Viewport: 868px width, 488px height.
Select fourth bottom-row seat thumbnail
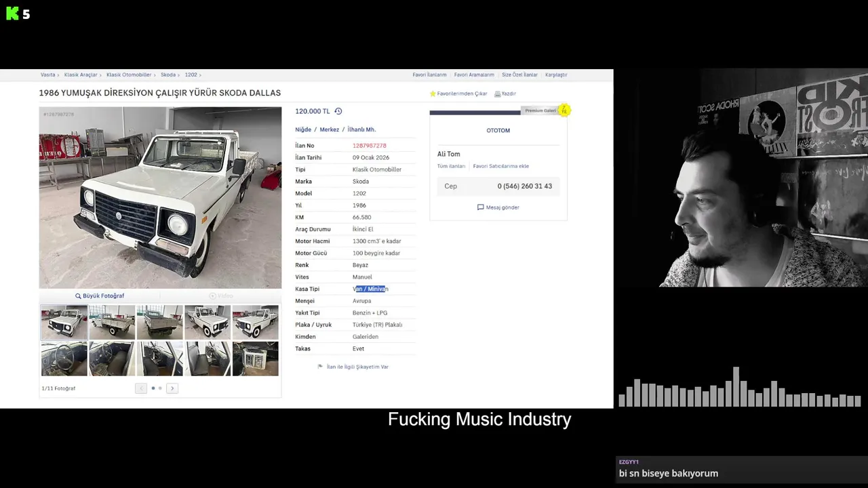pos(208,359)
